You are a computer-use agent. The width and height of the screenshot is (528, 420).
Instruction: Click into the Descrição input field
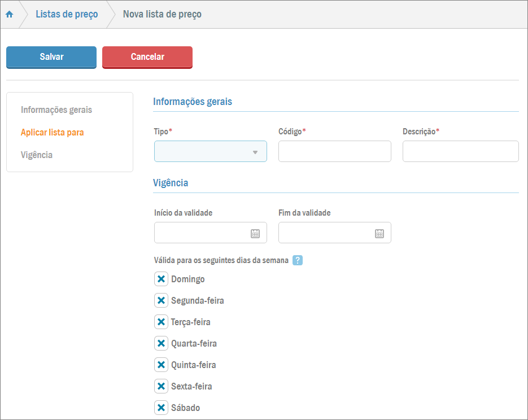click(460, 152)
